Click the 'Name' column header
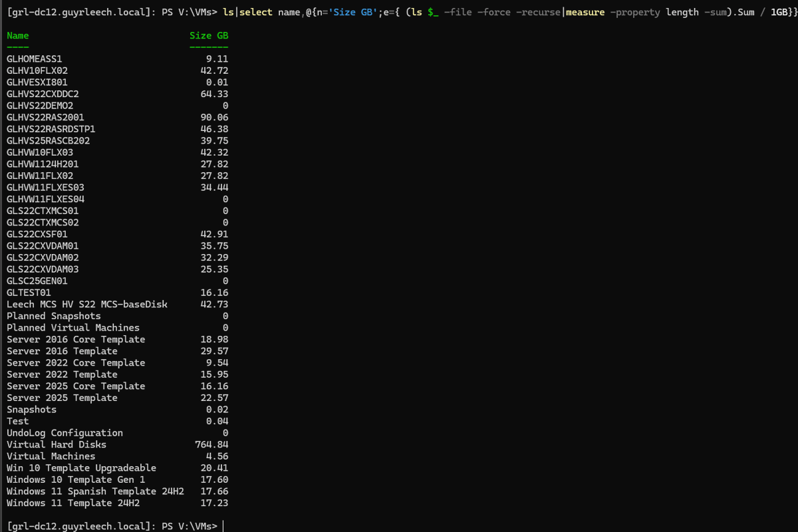The width and height of the screenshot is (798, 532). click(18, 36)
